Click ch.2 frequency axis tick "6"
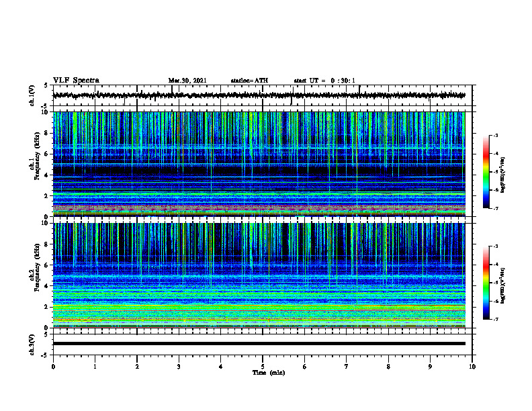 (47, 265)
